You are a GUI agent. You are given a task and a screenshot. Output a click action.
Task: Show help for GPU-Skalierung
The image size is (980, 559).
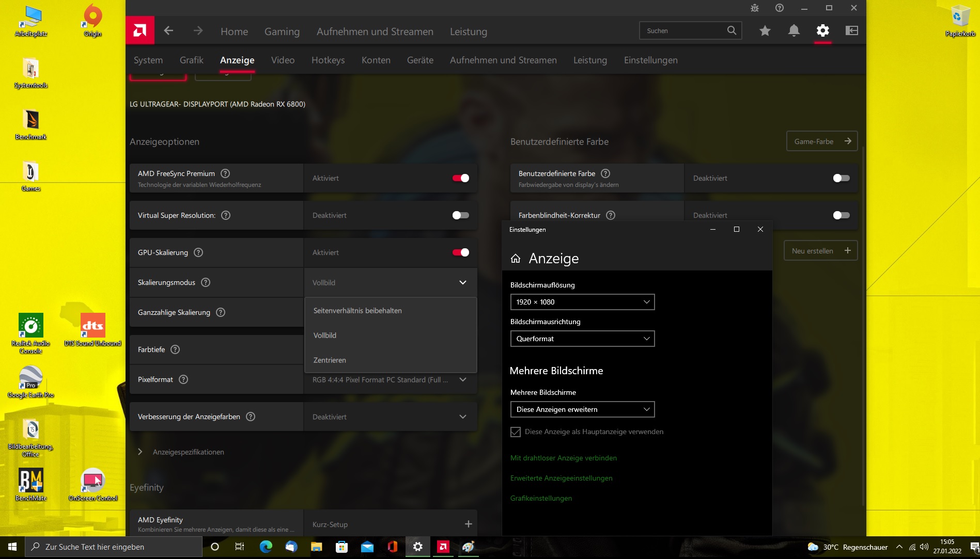(x=198, y=252)
